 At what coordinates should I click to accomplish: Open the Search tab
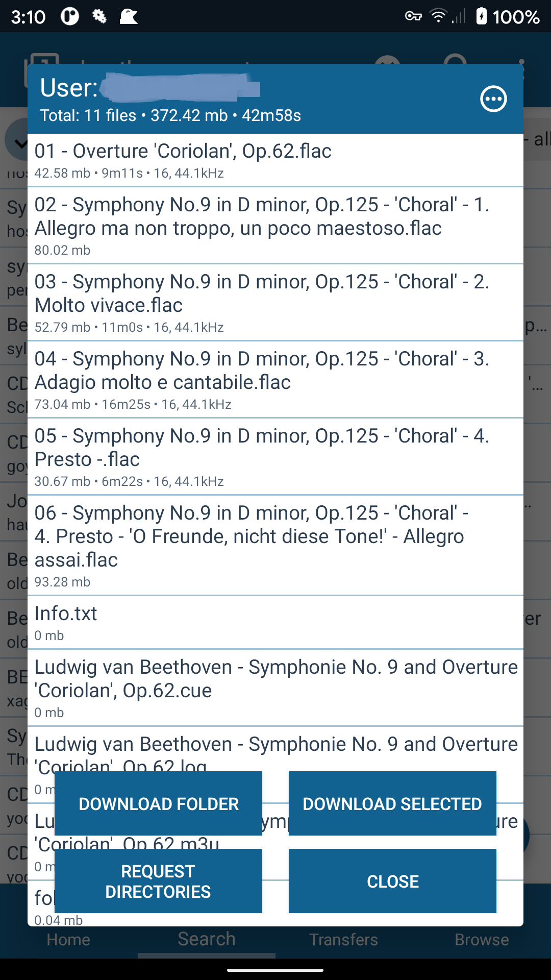click(x=207, y=940)
